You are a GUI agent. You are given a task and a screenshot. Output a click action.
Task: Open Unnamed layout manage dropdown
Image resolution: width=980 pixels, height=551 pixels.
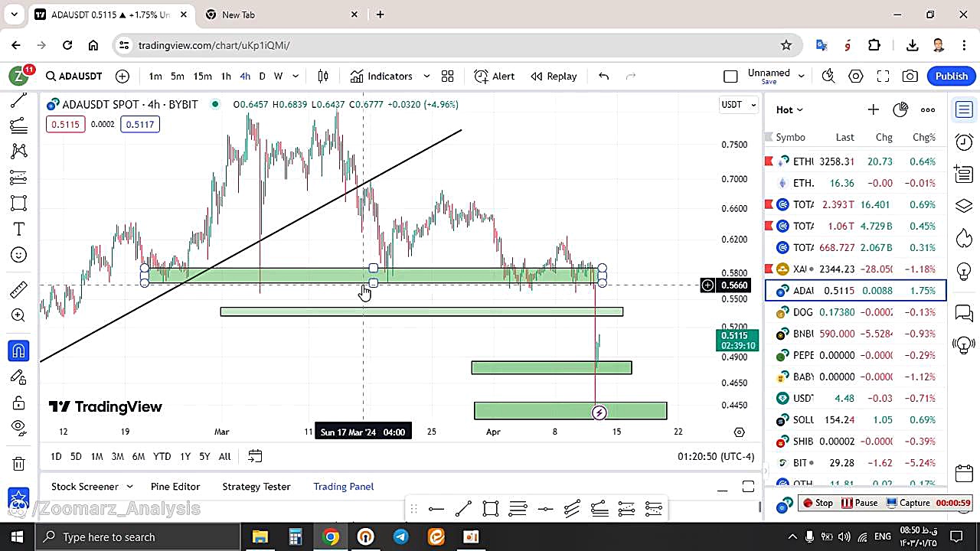tap(802, 76)
